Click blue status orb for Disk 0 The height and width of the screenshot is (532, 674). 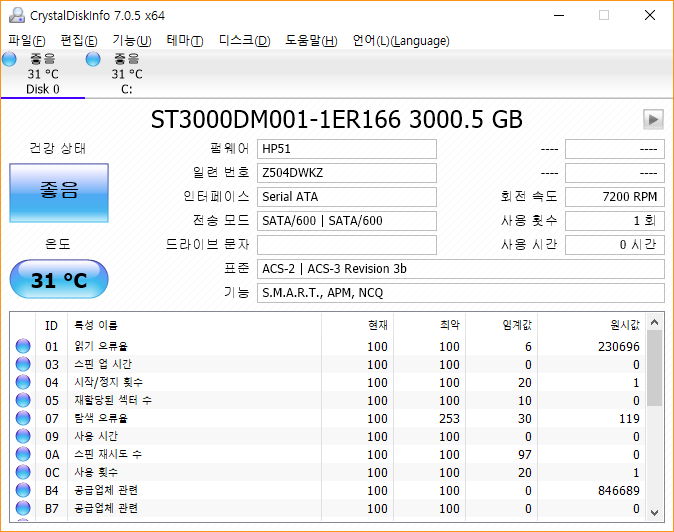9,59
